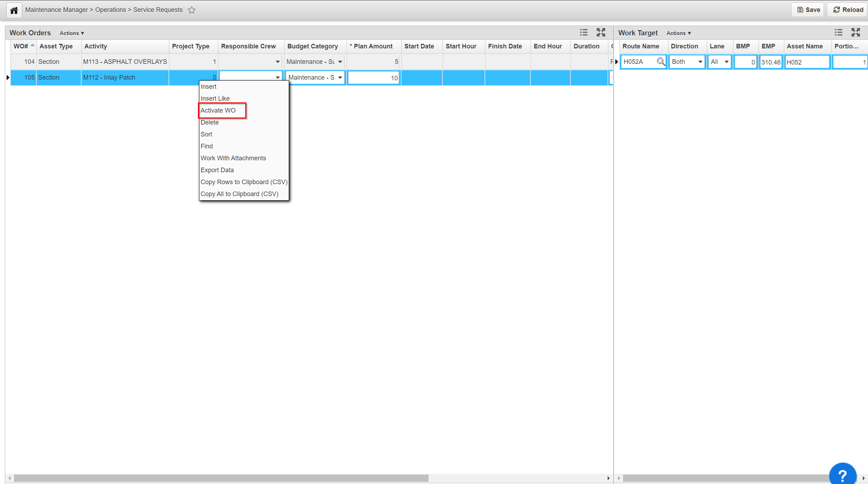
Task: Expand the Work Target Actions menu
Action: pyautogui.click(x=678, y=33)
